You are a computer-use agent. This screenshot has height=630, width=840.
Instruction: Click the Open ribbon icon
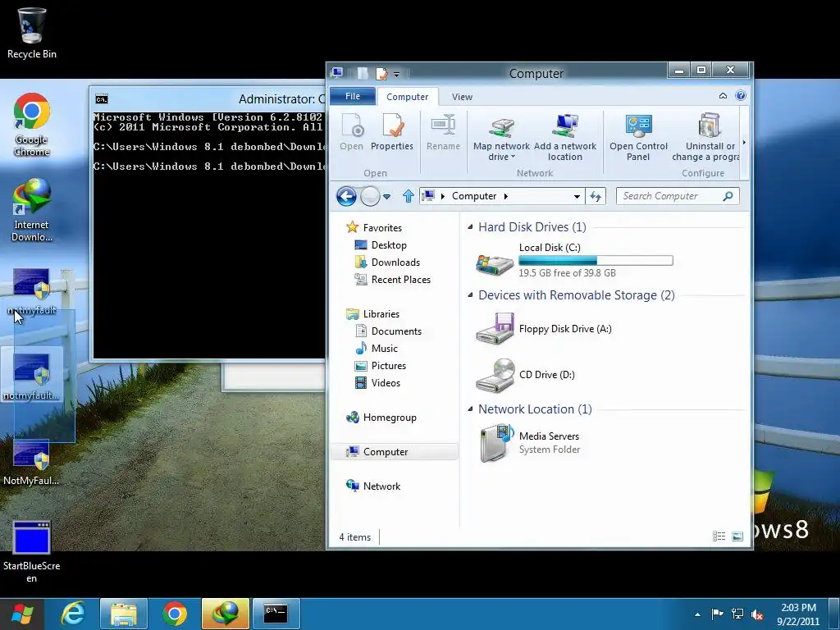pos(351,132)
